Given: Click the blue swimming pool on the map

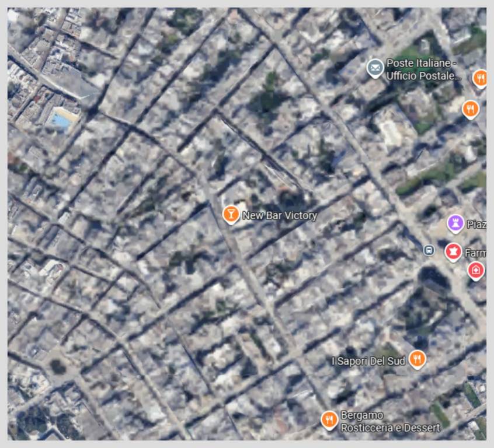Looking at the screenshot, I should pos(62,120).
